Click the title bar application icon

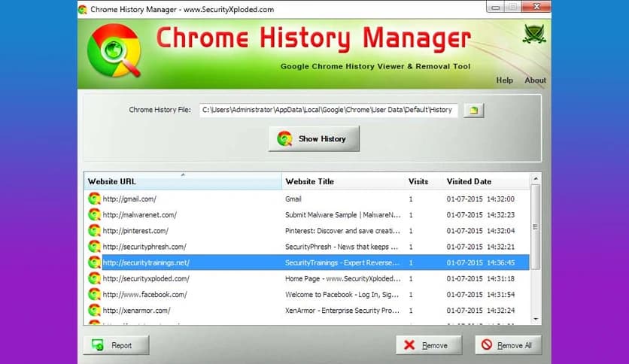pos(83,9)
